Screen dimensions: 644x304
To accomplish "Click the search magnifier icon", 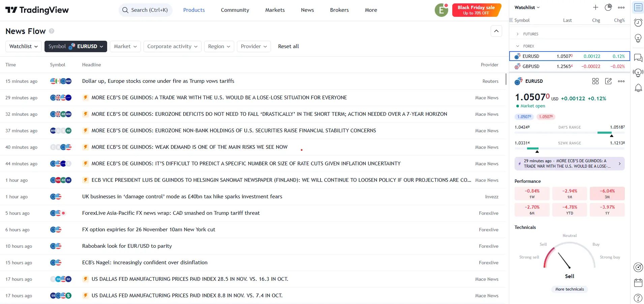I will pos(125,10).
